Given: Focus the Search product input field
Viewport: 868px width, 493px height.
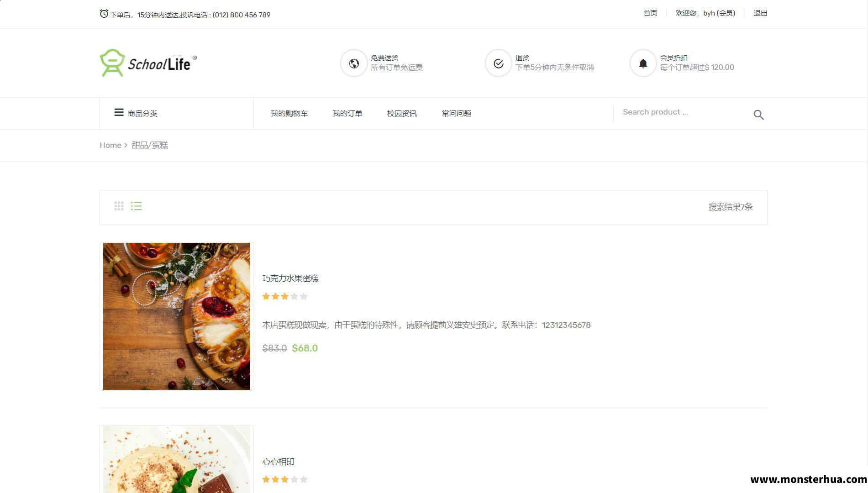Looking at the screenshot, I should point(683,112).
